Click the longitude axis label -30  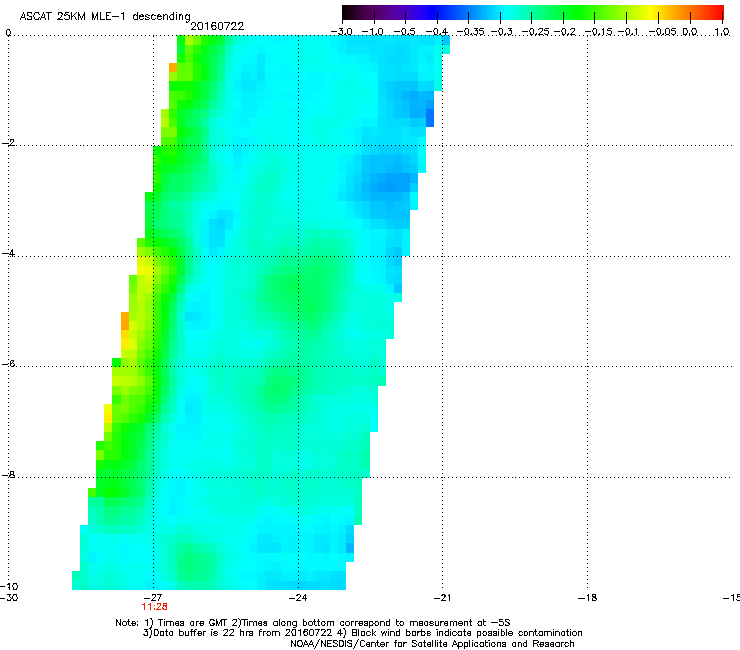[9, 597]
